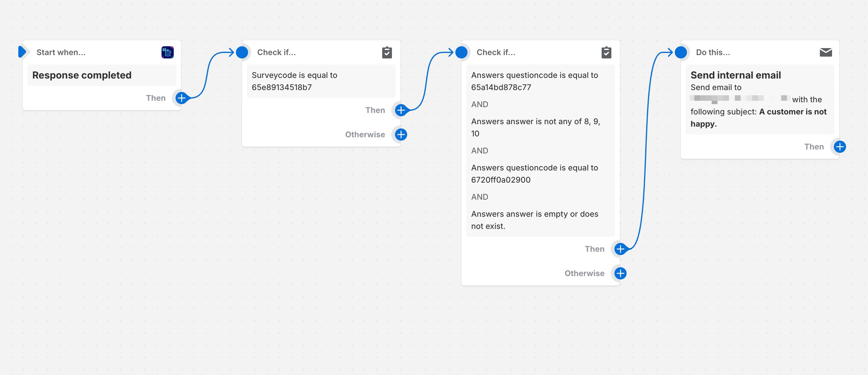The width and height of the screenshot is (868, 375).
Task: Click the clipboard icon on Answers questioncode check card
Action: (606, 52)
